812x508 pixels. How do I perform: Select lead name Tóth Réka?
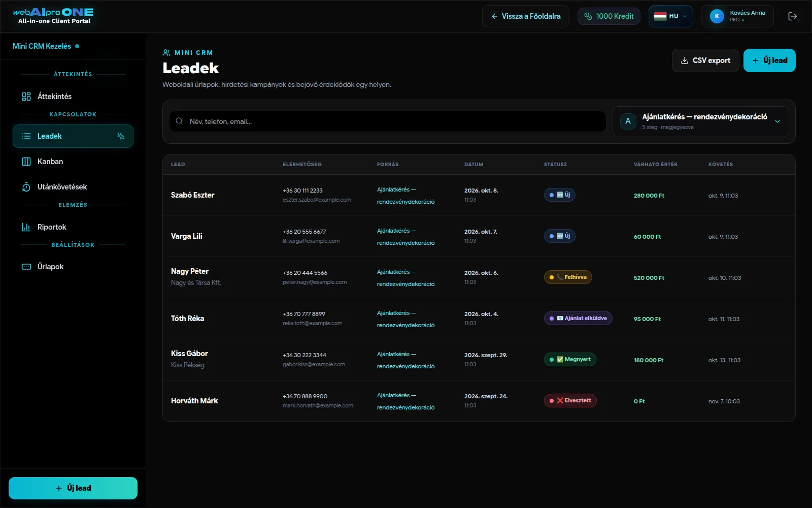point(187,319)
